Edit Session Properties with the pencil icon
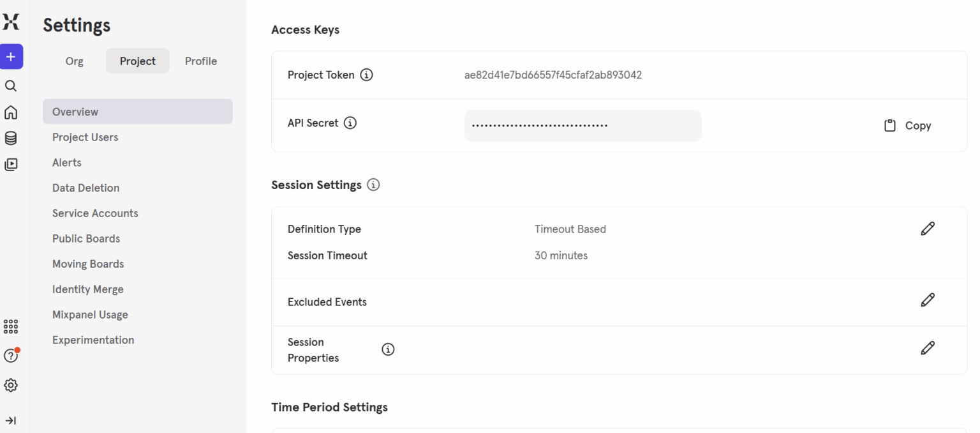The height and width of the screenshot is (433, 980). click(928, 347)
